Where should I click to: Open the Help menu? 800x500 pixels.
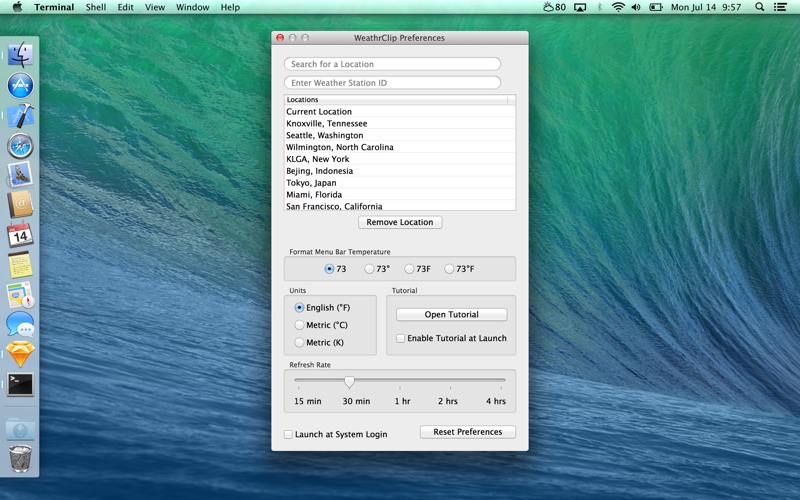(230, 7)
